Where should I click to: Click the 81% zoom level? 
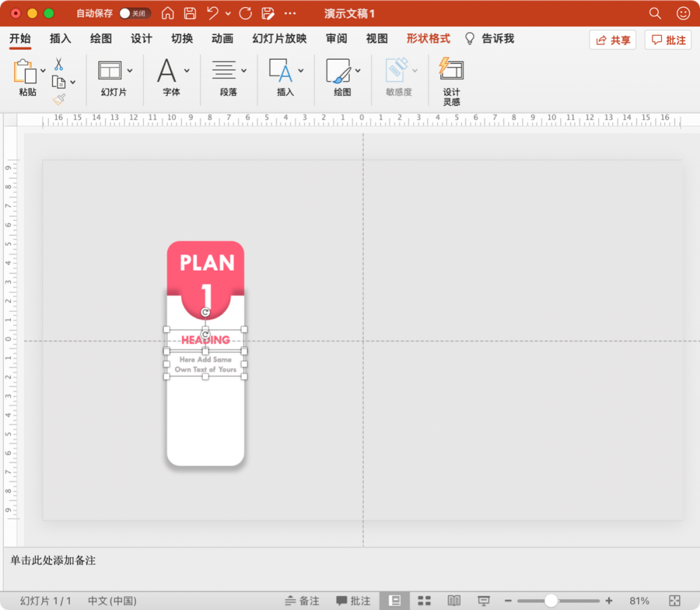click(639, 601)
